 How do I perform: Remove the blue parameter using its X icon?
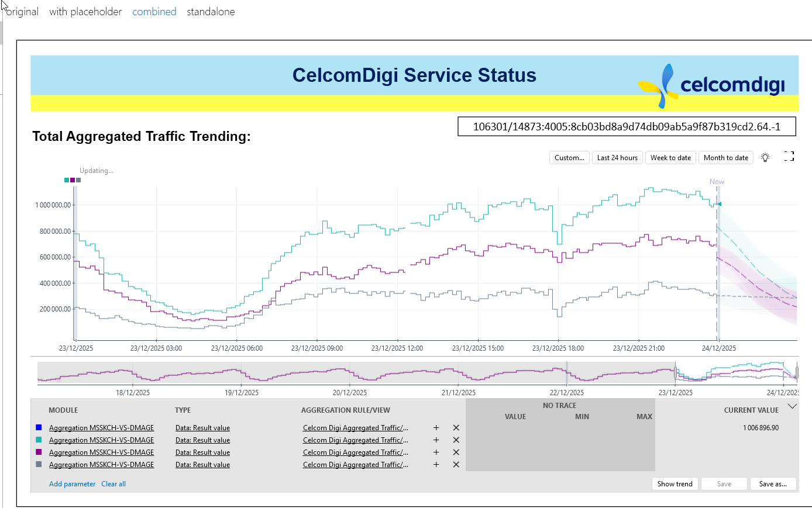tap(456, 428)
